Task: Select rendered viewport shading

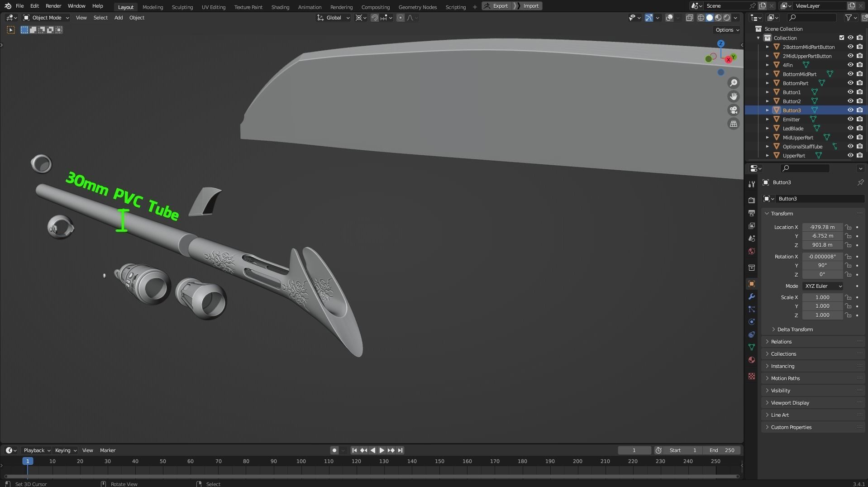Action: pyautogui.click(x=727, y=18)
